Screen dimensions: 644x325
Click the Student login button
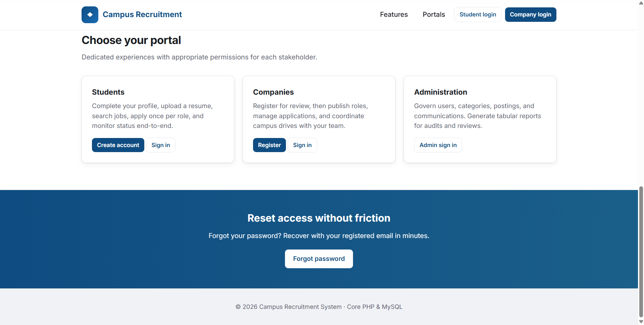point(478,14)
